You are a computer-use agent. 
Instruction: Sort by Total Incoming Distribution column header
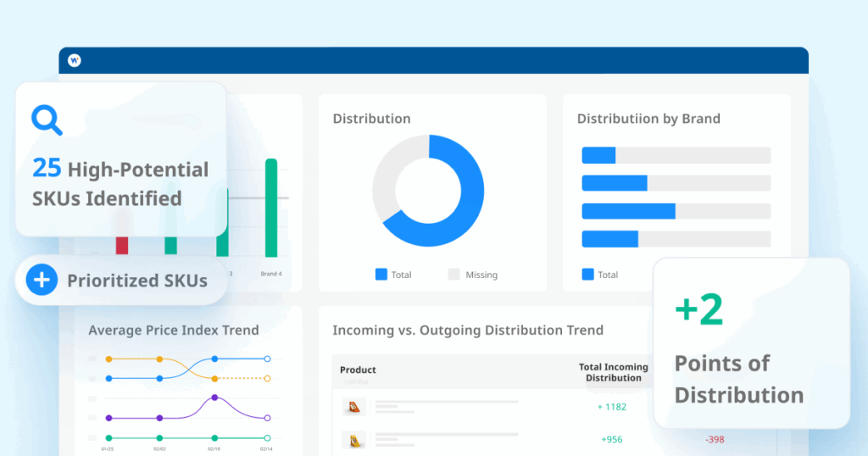[613, 372]
